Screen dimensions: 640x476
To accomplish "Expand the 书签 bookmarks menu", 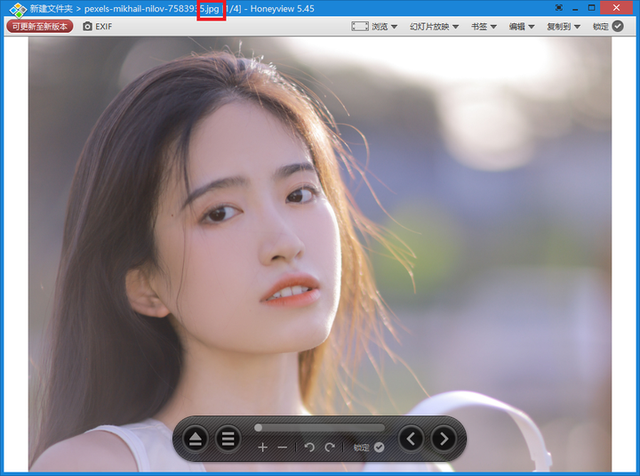I will coord(484,27).
